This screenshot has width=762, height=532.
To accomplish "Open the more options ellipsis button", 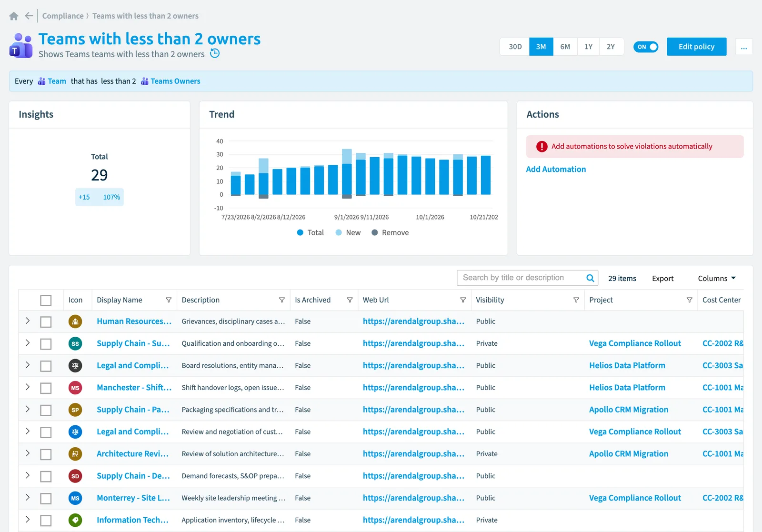I will click(744, 47).
